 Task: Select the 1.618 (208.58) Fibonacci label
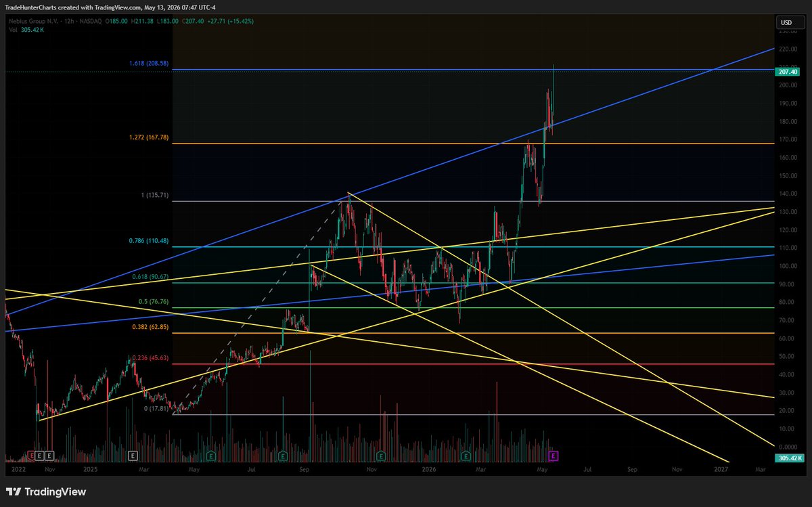(x=148, y=63)
